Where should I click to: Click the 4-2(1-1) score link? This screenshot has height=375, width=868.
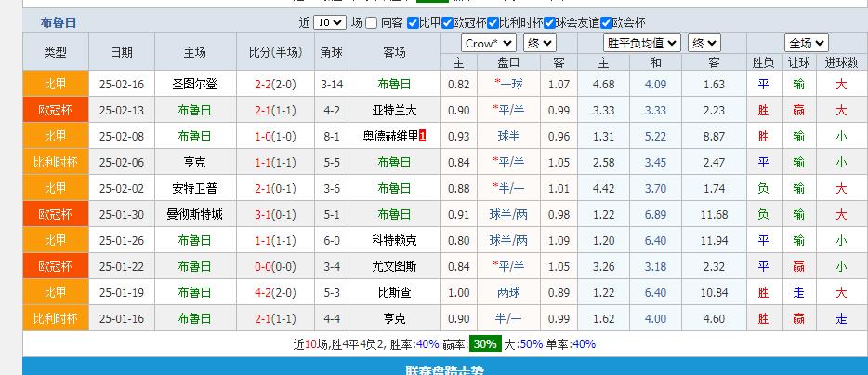point(275,292)
